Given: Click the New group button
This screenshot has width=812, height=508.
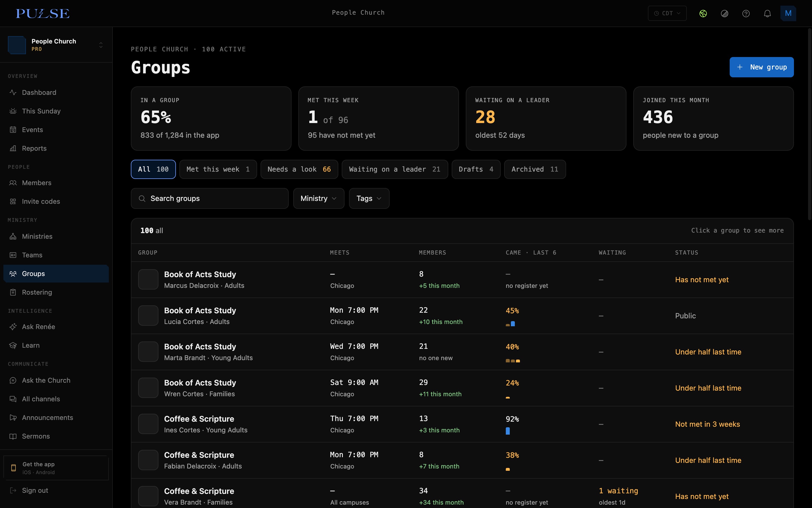Looking at the screenshot, I should click(762, 67).
